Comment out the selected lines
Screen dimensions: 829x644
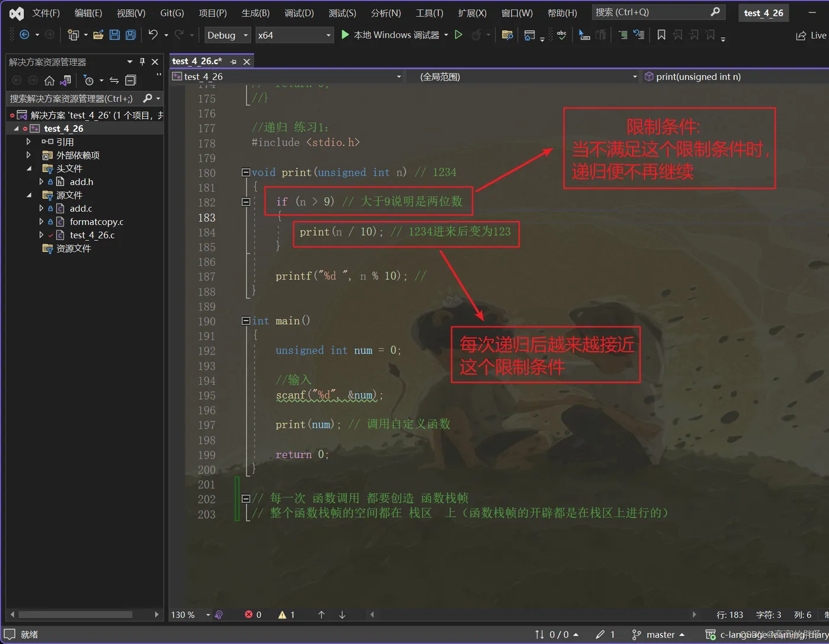(x=623, y=35)
